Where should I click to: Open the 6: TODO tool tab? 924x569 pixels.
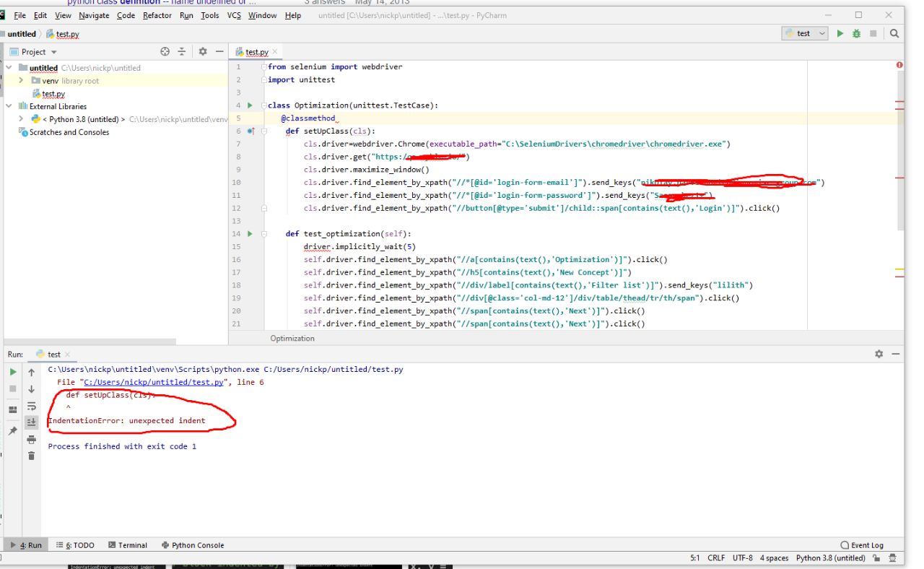[75, 545]
